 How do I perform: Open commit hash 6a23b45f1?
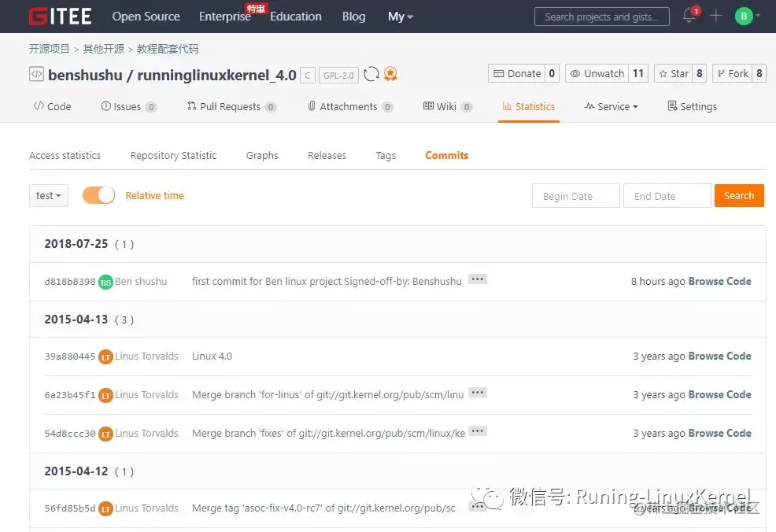(70, 395)
